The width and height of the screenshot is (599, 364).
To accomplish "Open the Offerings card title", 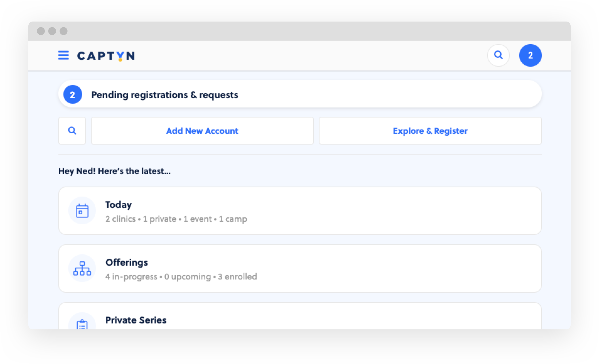I will (x=126, y=263).
